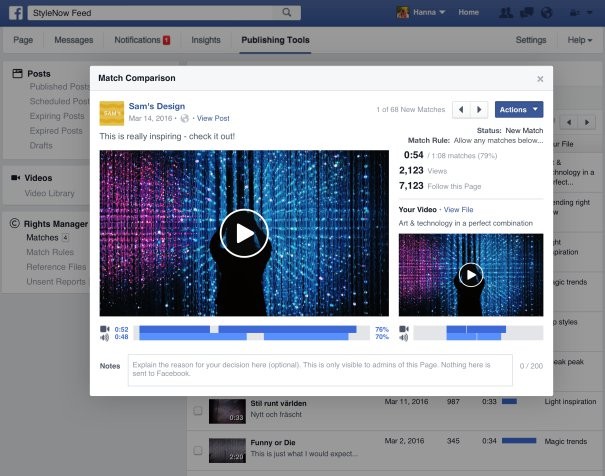Click the audio match bar at 70%
Image resolution: width=605 pixels, height=476 pixels.
(x=251, y=337)
